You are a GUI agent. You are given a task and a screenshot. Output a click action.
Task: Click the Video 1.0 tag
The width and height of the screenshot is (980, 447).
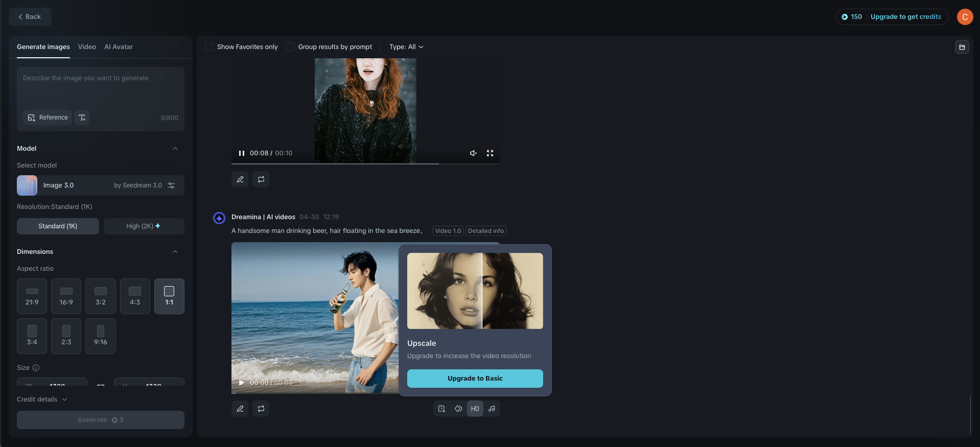click(x=448, y=231)
